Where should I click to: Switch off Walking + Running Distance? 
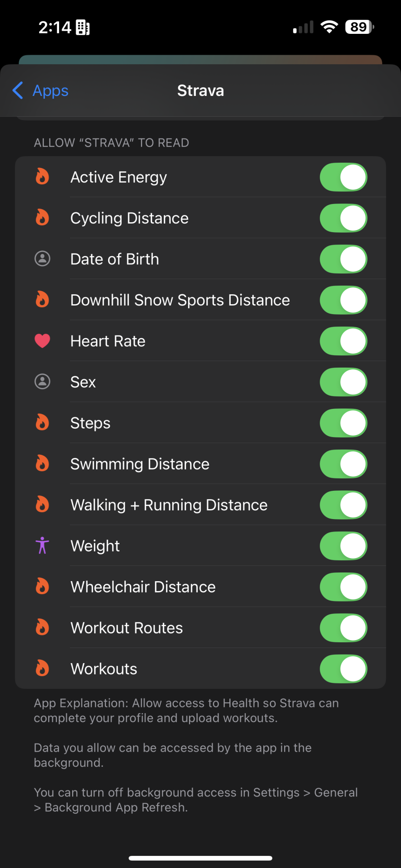[344, 505]
